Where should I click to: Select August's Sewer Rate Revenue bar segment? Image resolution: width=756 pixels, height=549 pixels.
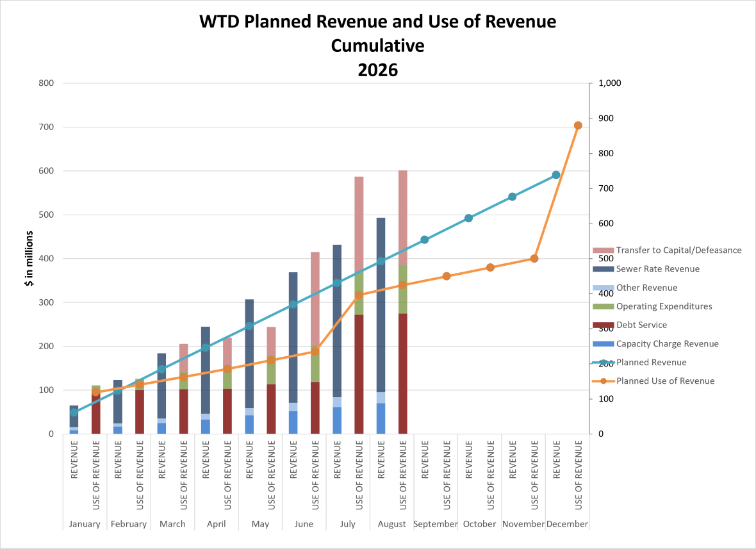[381, 305]
